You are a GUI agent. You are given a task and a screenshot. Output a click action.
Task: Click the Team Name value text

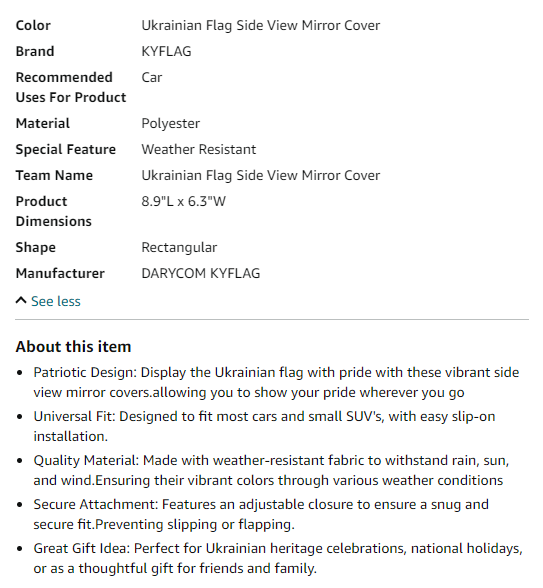261,176
